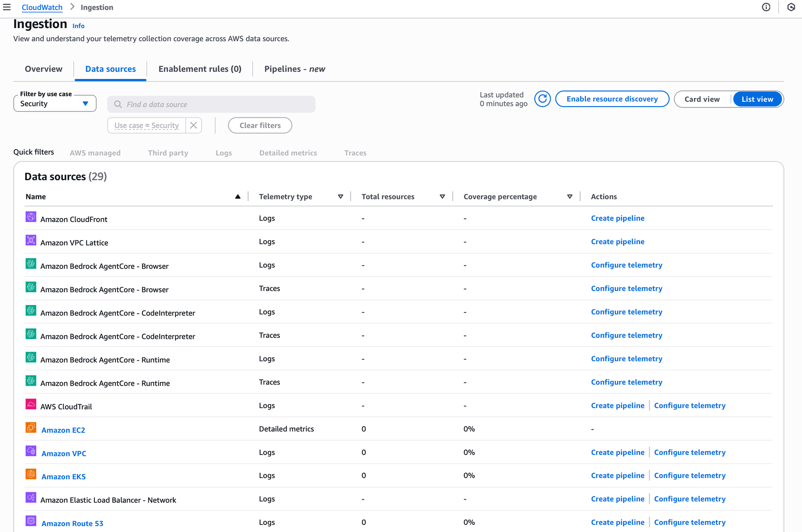Sort by Telemetry type column arrow

[x=340, y=196]
